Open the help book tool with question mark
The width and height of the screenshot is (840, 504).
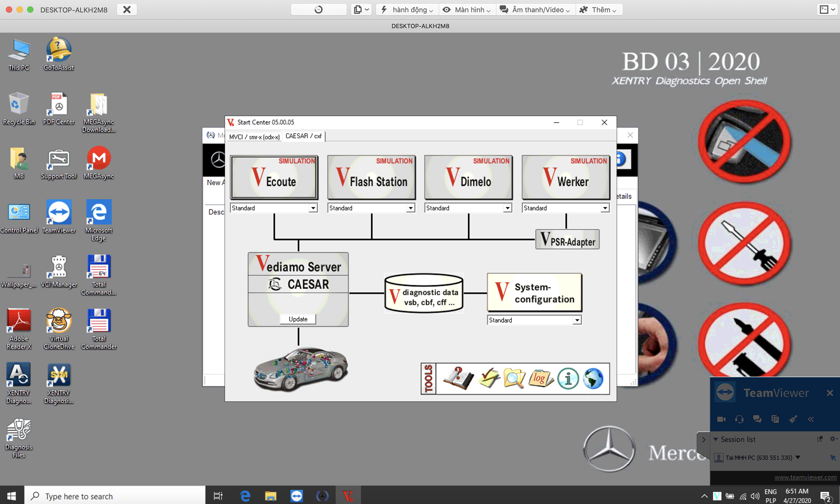coord(458,379)
